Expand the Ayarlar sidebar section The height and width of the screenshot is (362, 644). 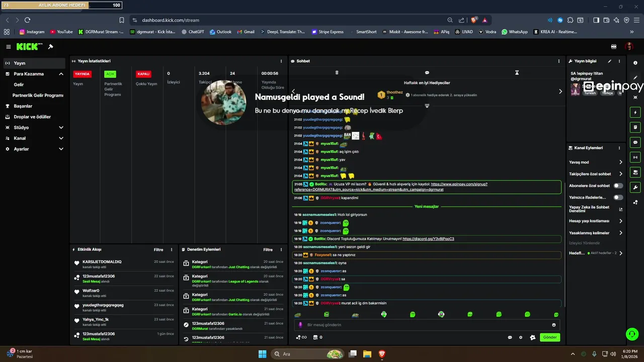pos(61,149)
